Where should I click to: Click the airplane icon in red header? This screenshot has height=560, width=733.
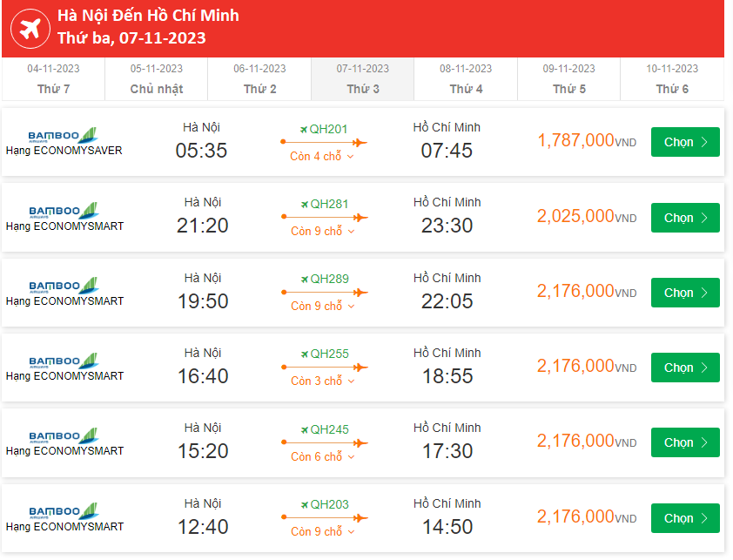click(30, 29)
